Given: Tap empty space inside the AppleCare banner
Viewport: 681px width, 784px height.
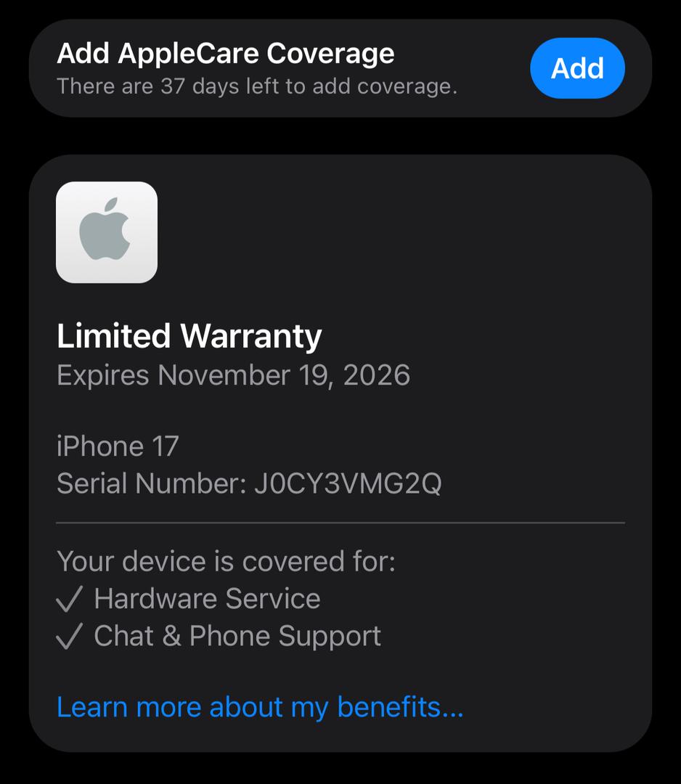Looking at the screenshot, I should 492,68.
